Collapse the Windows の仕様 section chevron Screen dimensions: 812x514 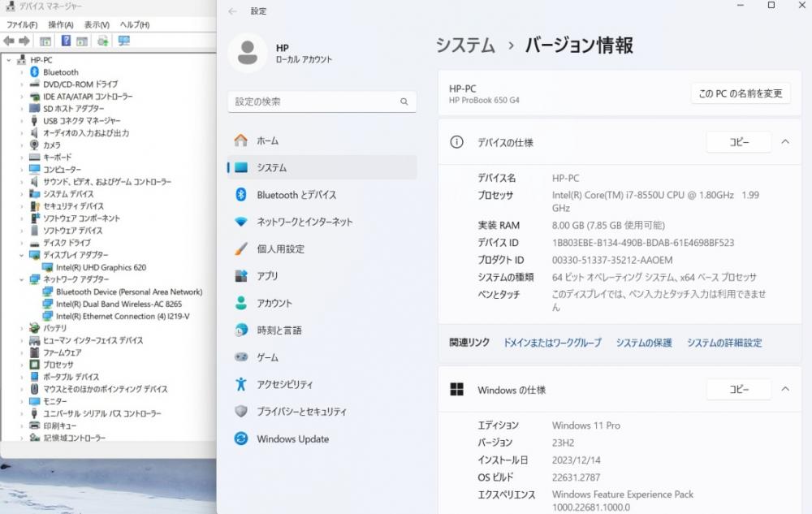785,389
